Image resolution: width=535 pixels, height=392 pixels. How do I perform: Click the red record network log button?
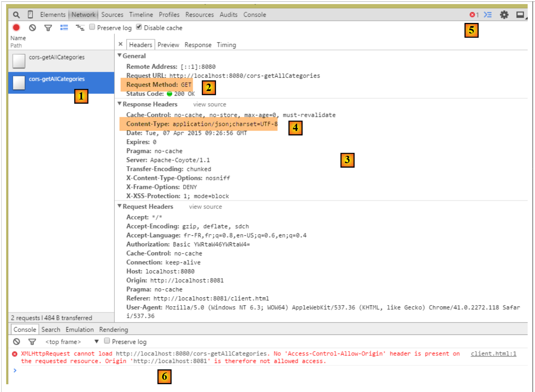16,28
